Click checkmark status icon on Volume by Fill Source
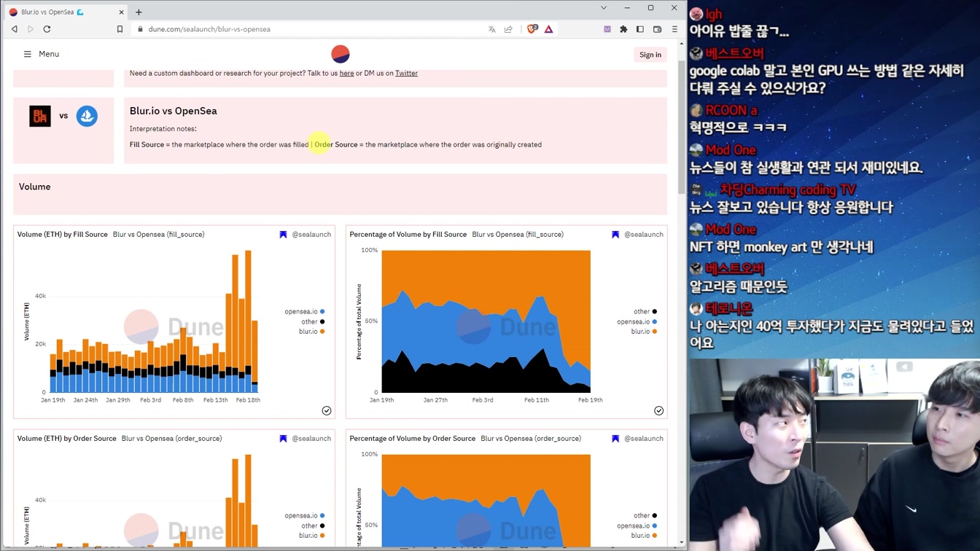The width and height of the screenshot is (980, 551). point(327,411)
